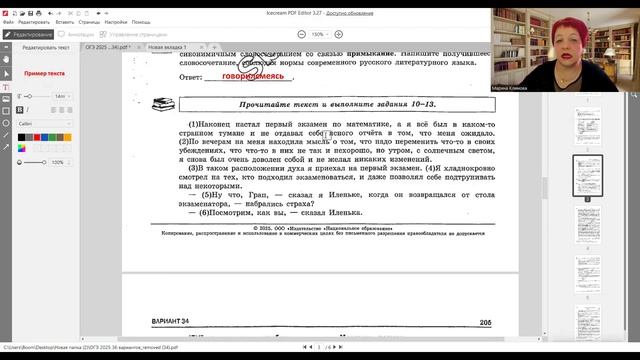640x360 pixels.
Task: Open the custom rainbow color picker
Action: pyautogui.click(x=21, y=149)
